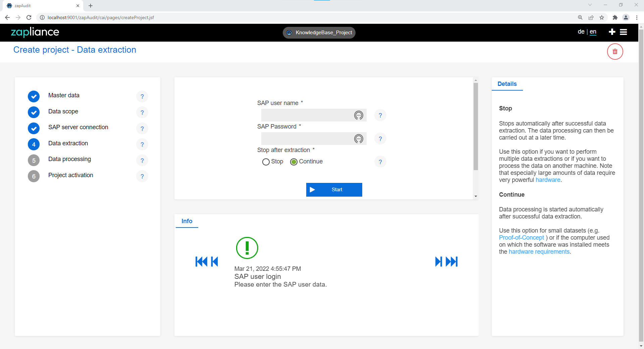Click help icon next to SAP user name
Screen dimensions: 644x349
click(380, 115)
